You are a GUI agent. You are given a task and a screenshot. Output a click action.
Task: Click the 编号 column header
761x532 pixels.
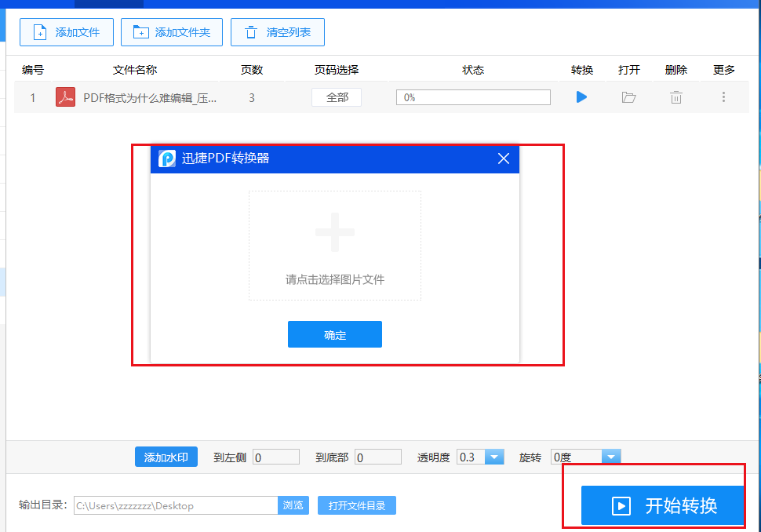tap(33, 70)
